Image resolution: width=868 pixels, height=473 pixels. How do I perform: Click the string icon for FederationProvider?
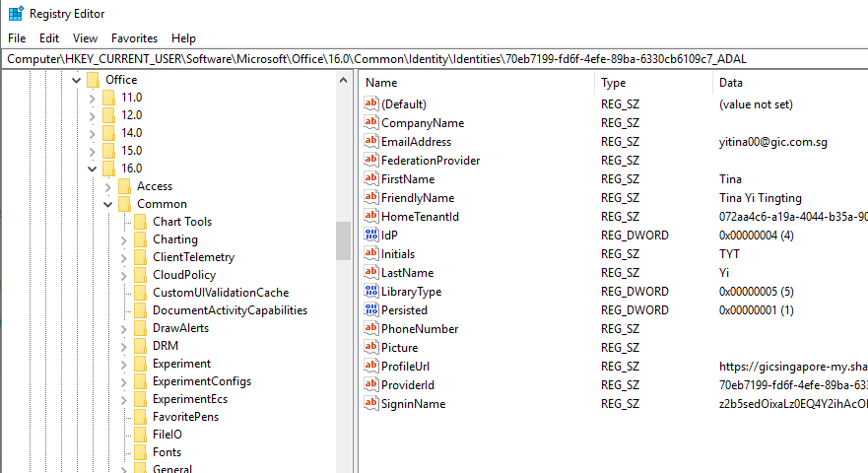(370, 160)
